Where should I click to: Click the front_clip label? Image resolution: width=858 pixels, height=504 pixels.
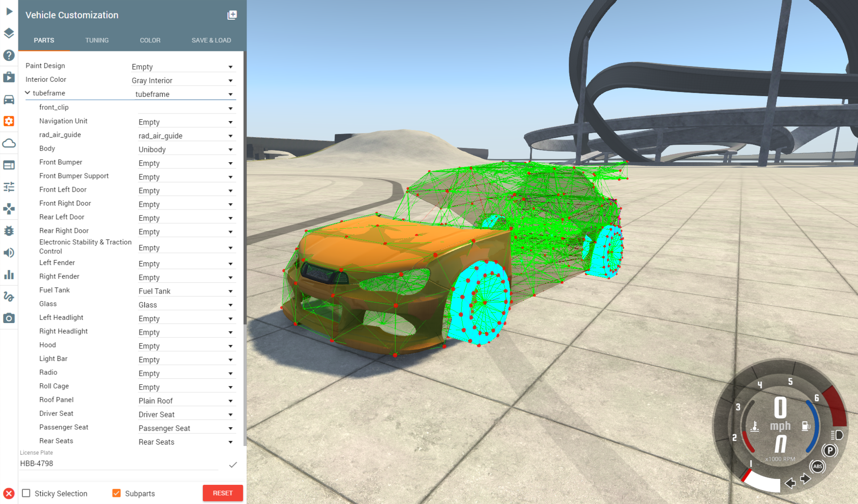coord(54,107)
